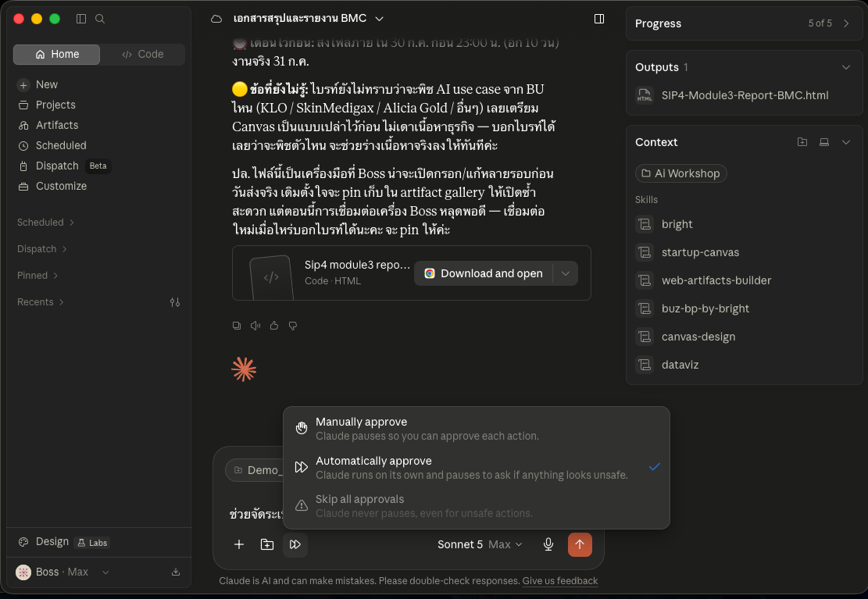Collapse the Context panel
Image resolution: width=868 pixels, height=599 pixels.
pyautogui.click(x=846, y=142)
